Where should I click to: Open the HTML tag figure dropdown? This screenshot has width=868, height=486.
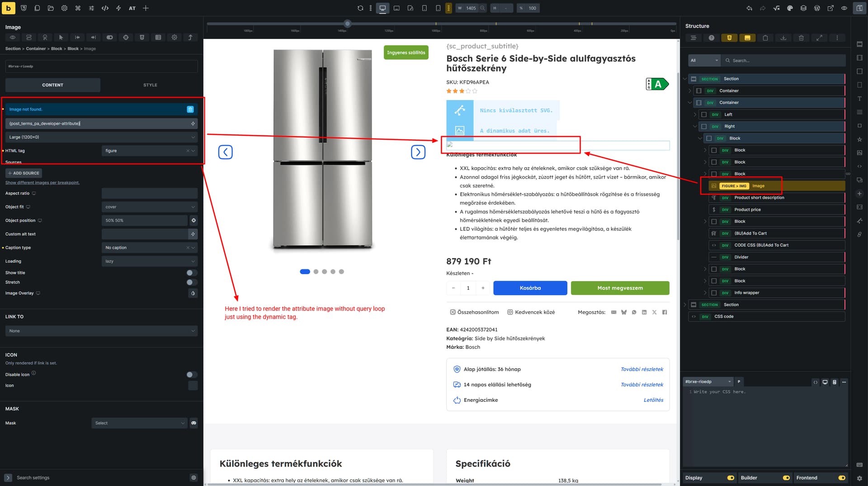pyautogui.click(x=150, y=151)
